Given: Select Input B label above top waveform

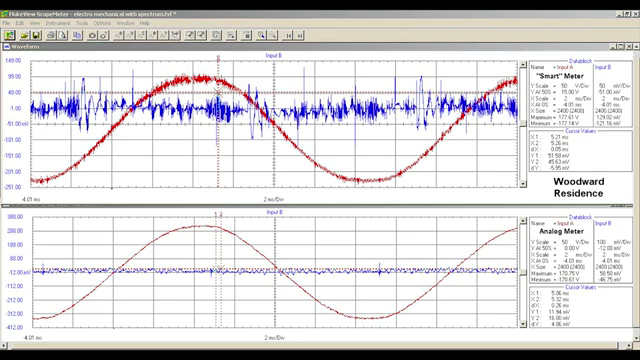Looking at the screenshot, I should click(x=273, y=56).
